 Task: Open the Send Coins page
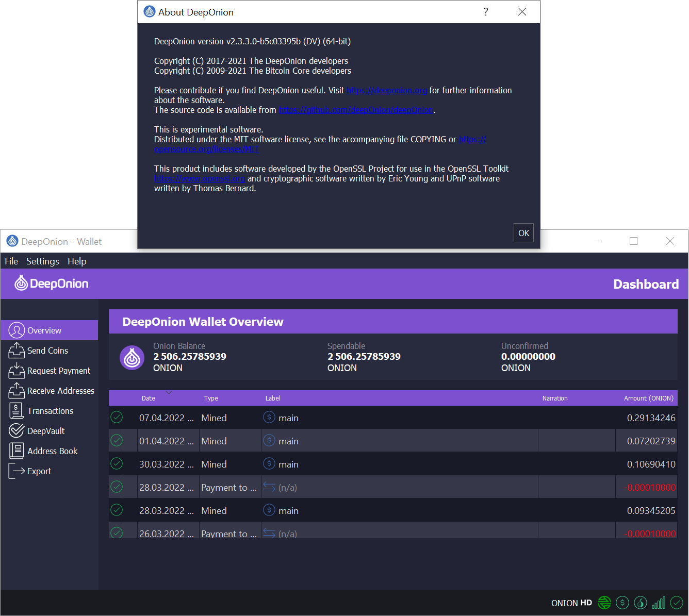pyautogui.click(x=50, y=351)
